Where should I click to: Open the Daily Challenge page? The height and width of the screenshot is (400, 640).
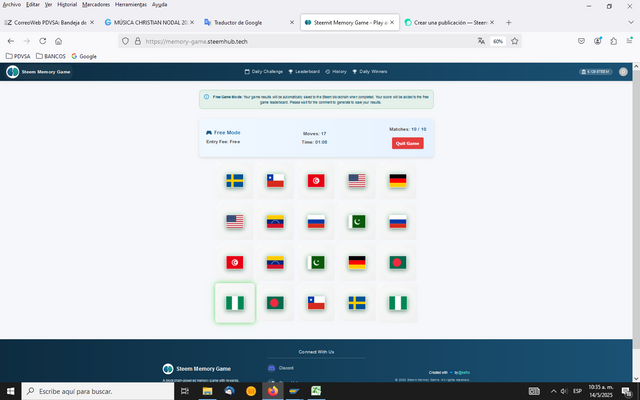pos(264,71)
